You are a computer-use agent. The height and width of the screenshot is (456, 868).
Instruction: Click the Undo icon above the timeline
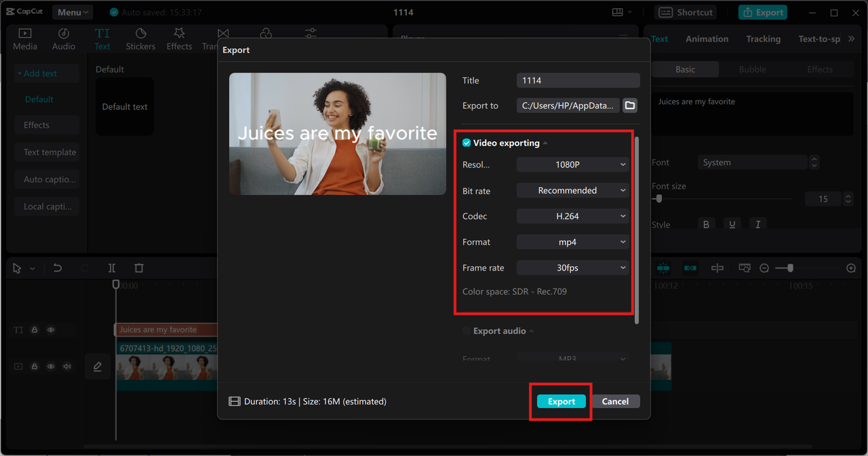58,268
